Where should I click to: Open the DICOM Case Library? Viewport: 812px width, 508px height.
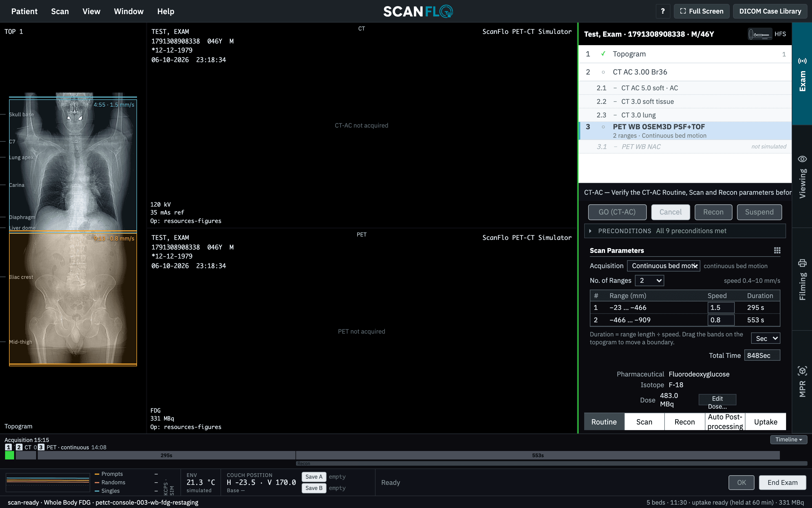pos(770,11)
